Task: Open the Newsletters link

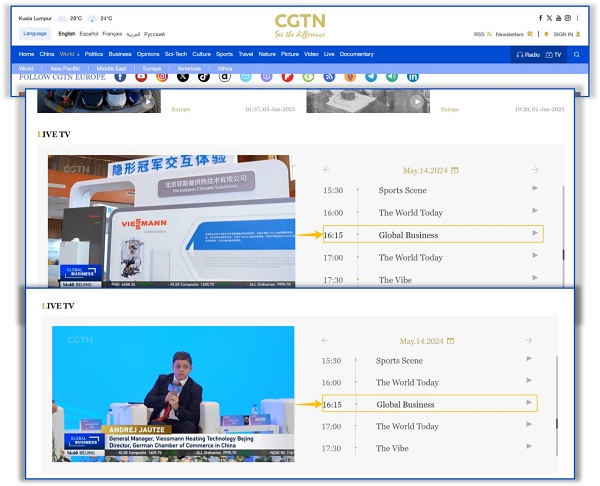Action: click(x=514, y=34)
